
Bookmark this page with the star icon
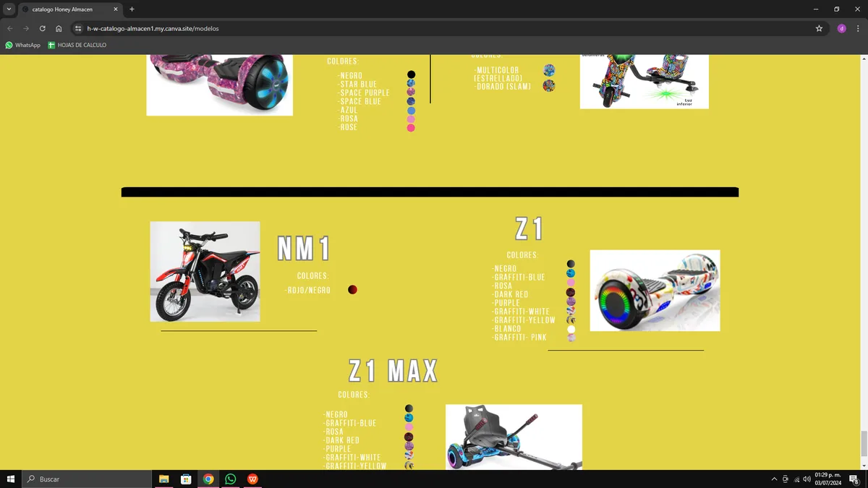pos(819,29)
